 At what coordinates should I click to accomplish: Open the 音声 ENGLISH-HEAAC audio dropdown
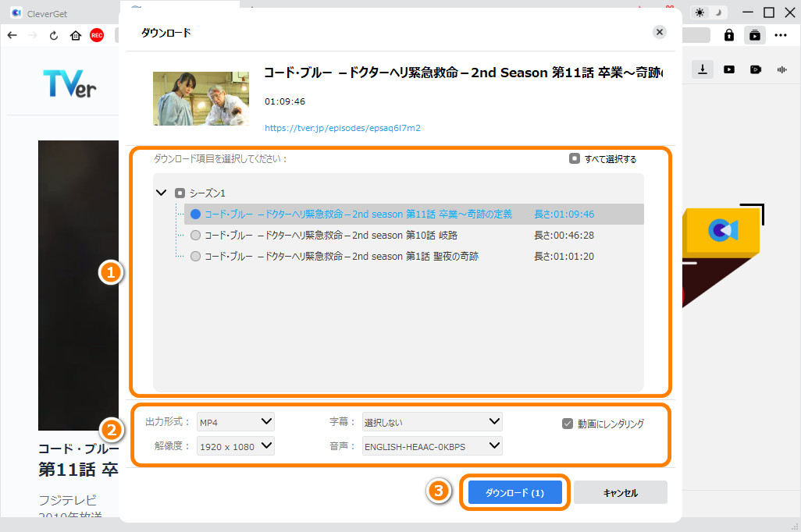(x=432, y=445)
